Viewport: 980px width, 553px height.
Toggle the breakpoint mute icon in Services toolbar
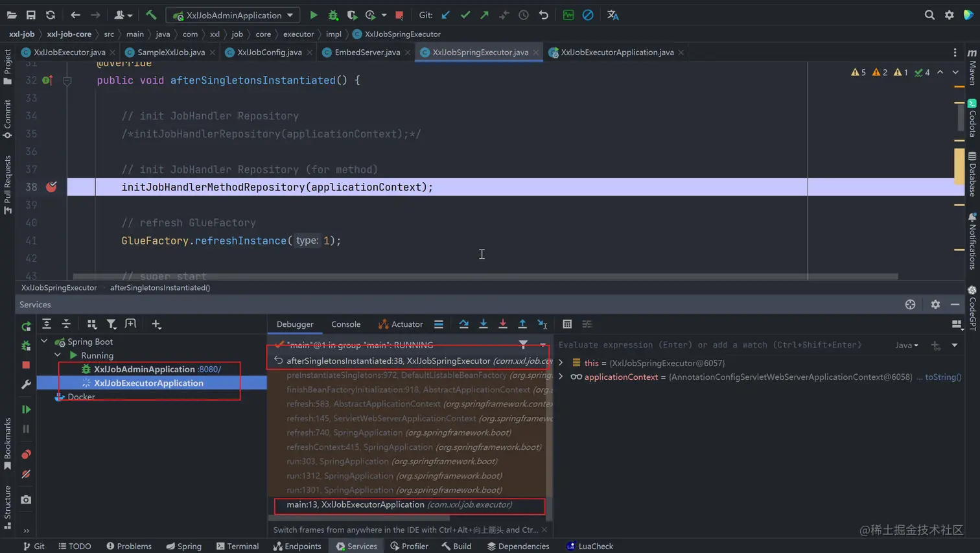(26, 474)
